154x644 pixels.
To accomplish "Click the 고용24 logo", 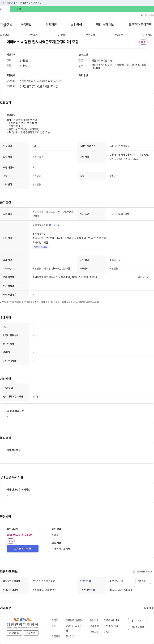I will pyautogui.click(x=6, y=24).
